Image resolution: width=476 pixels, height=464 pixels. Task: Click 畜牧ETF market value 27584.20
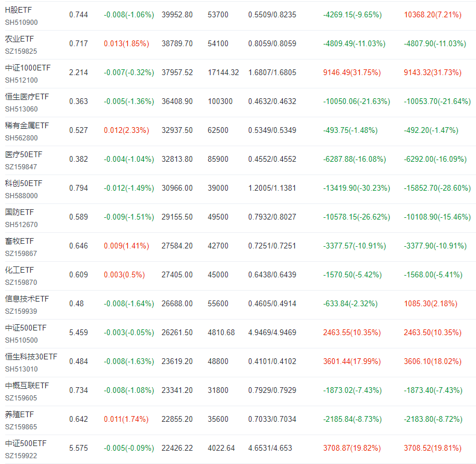point(177,246)
